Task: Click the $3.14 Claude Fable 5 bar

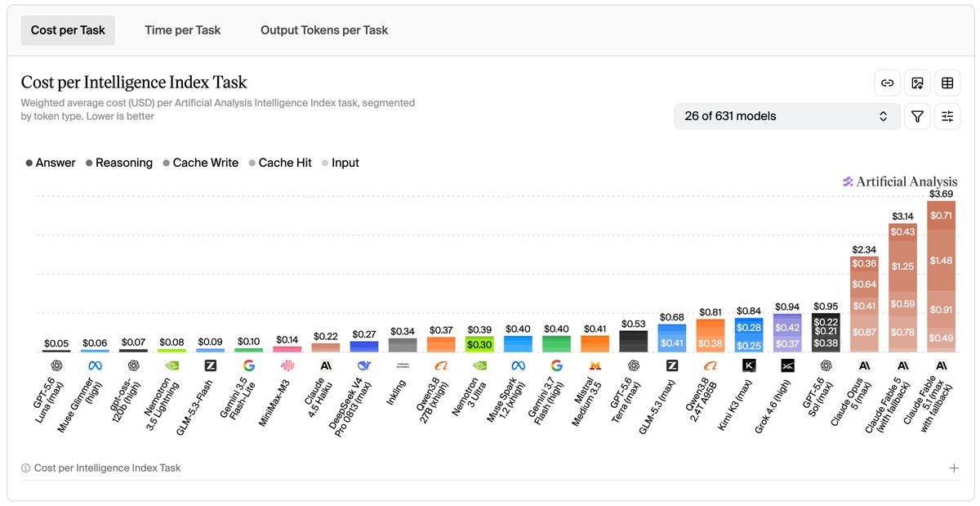Action: click(x=902, y=288)
